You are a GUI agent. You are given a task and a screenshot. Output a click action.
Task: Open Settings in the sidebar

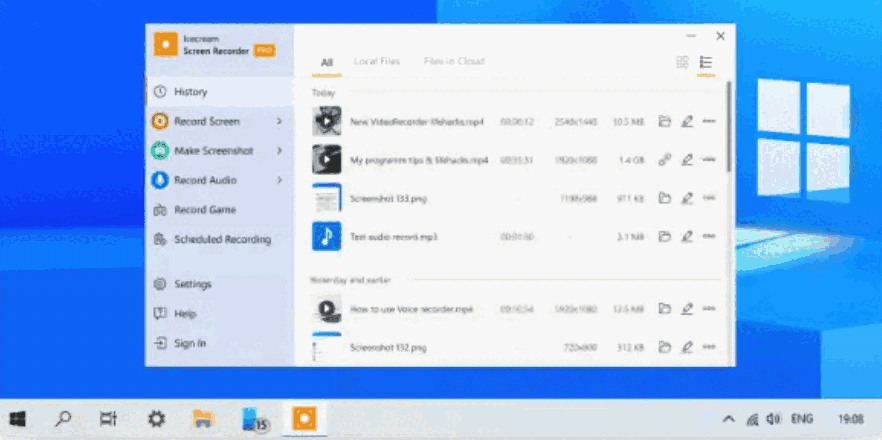(219, 284)
